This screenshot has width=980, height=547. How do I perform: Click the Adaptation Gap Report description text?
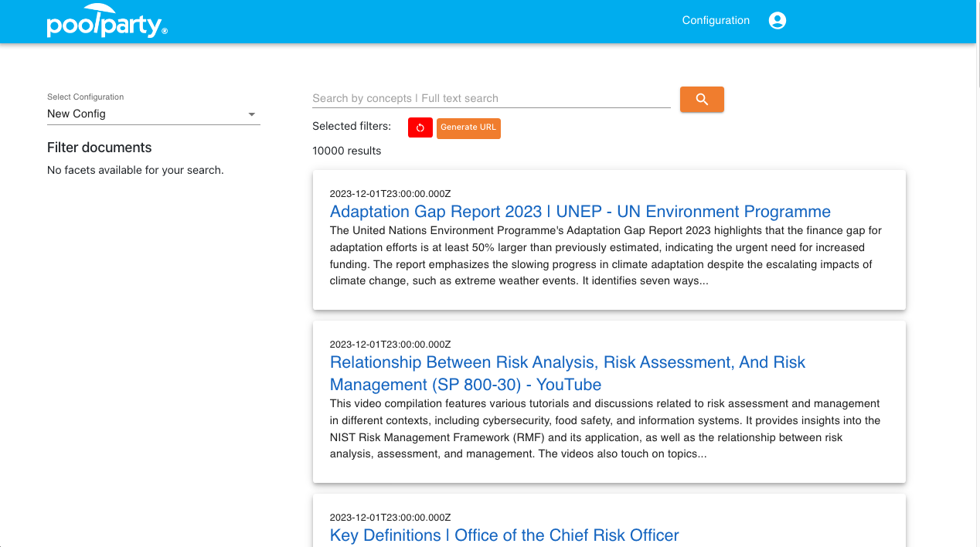tap(605, 256)
